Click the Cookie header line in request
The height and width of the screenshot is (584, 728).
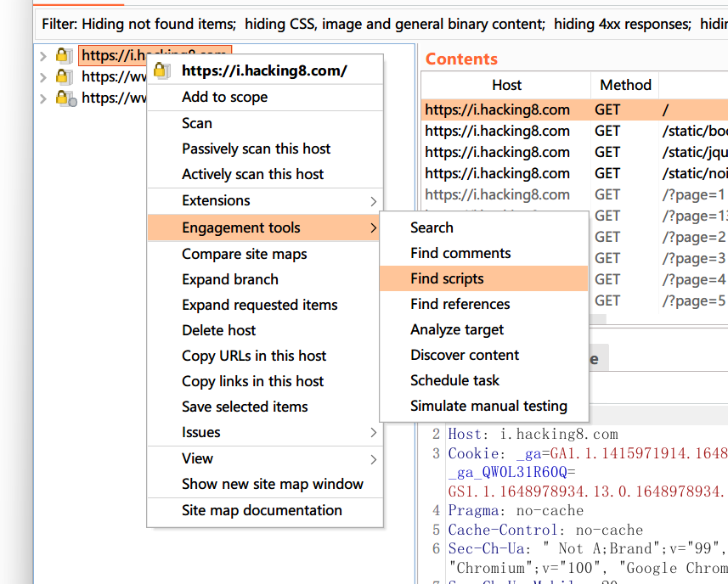588,453
